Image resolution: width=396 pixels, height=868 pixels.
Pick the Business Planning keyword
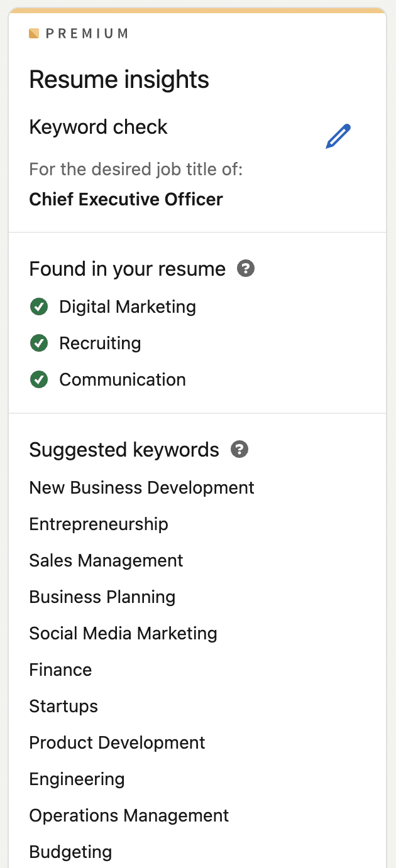[x=102, y=597]
